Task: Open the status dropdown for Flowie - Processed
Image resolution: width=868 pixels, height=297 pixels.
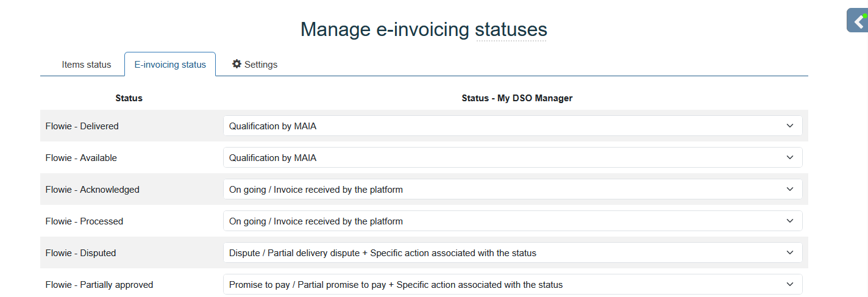Action: [x=513, y=221]
